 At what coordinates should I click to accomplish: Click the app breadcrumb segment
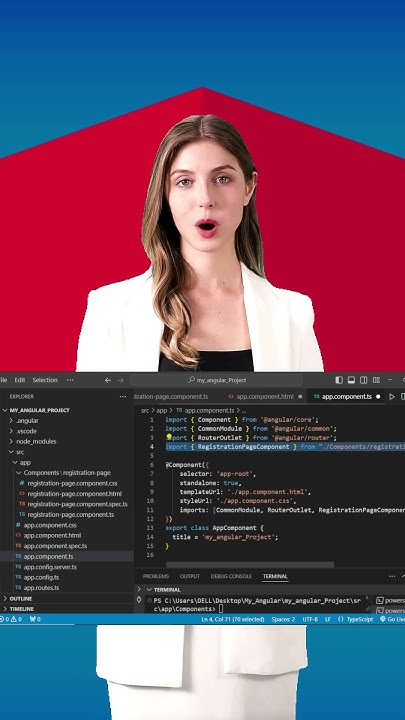coord(162,411)
